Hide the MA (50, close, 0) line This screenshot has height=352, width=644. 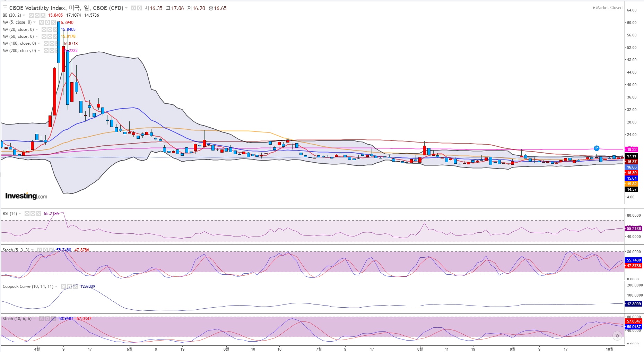[x=44, y=36]
